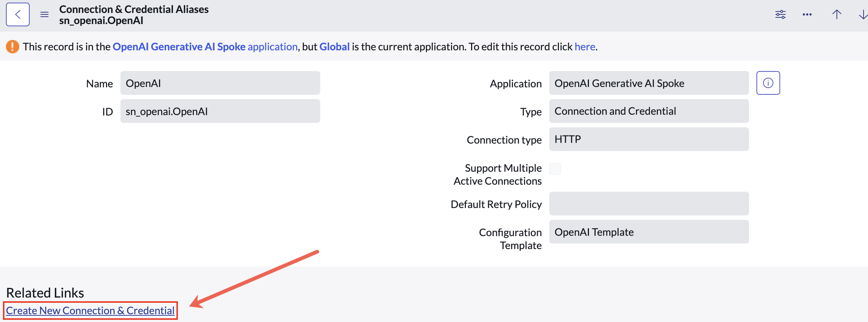The image size is (868, 322).
Task: Open the form context hamburger menu
Action: click(44, 14)
